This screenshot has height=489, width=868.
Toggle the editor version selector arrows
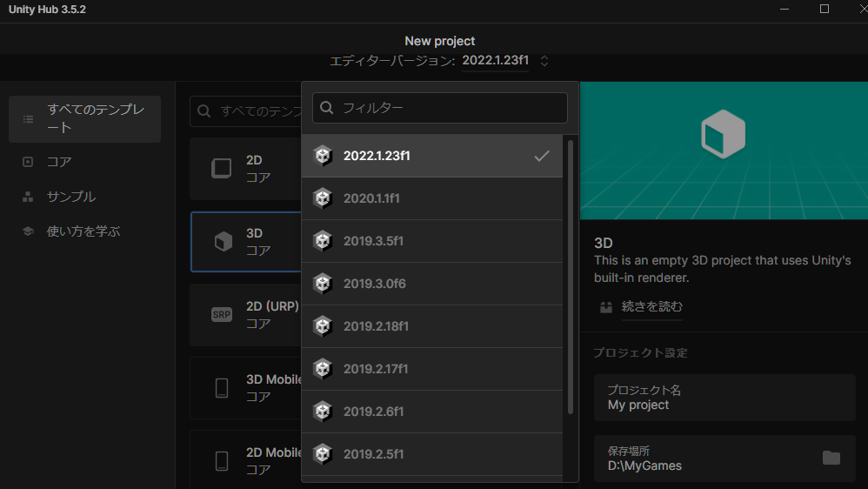click(544, 61)
